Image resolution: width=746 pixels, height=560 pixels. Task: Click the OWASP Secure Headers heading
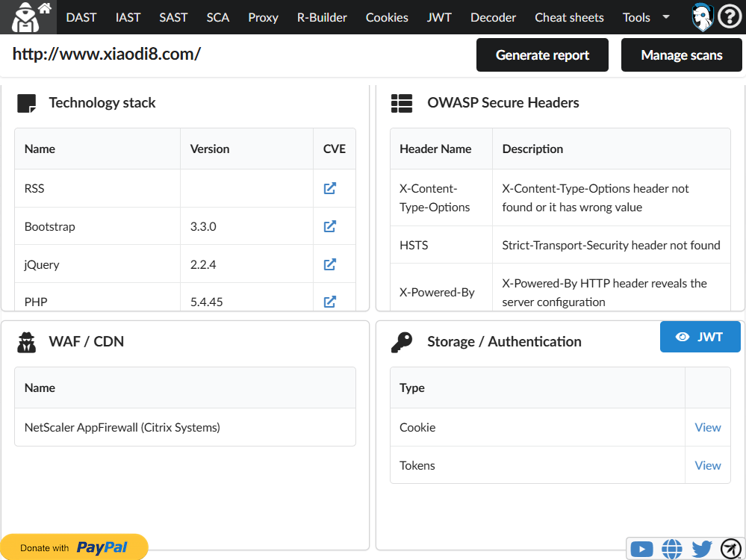(x=503, y=103)
